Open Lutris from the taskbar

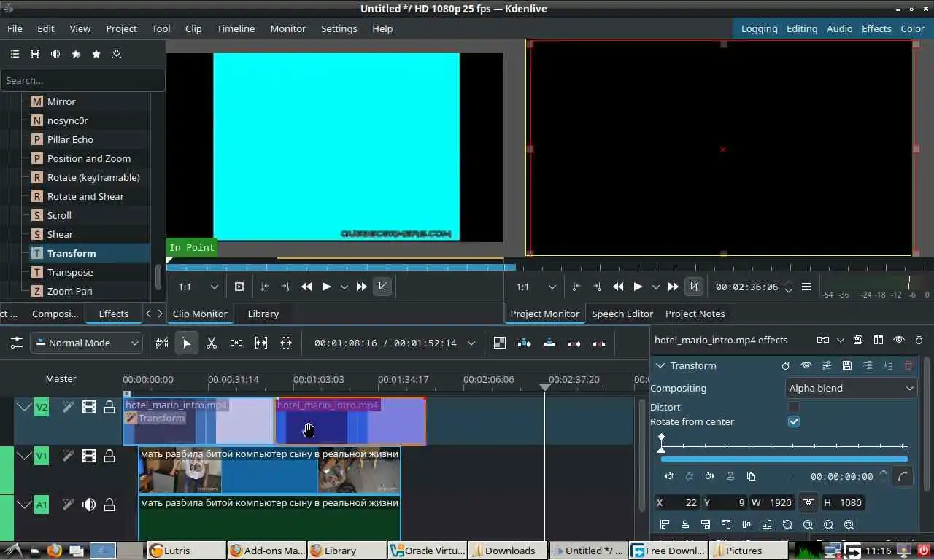click(x=186, y=551)
